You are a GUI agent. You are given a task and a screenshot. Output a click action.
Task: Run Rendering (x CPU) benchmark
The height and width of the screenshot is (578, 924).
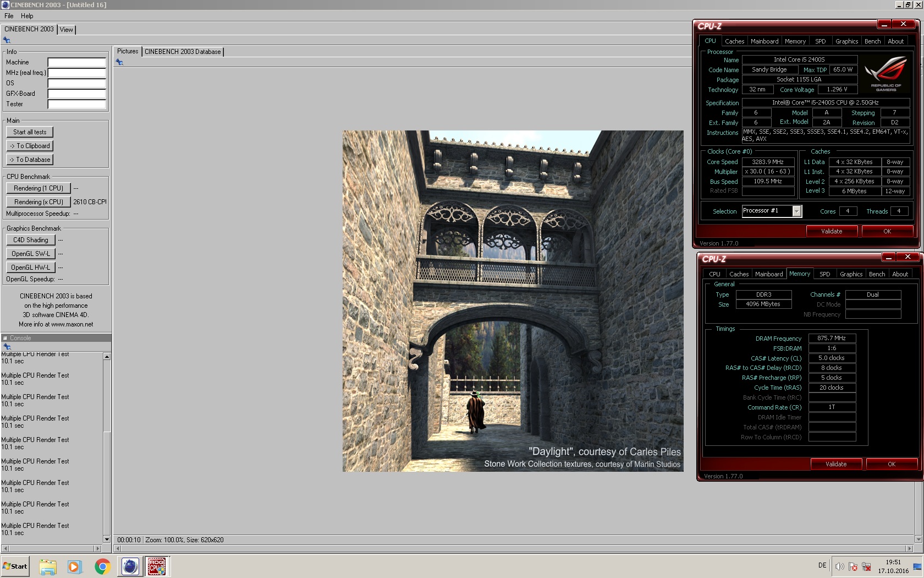(38, 202)
